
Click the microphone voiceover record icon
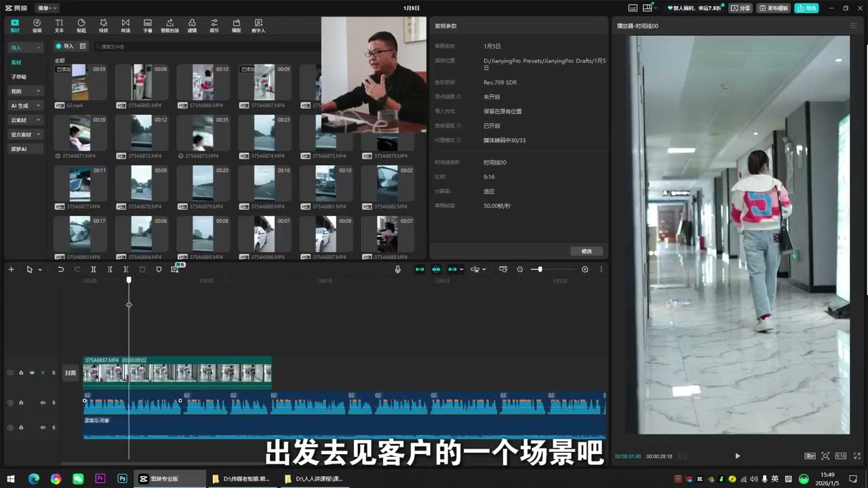398,269
